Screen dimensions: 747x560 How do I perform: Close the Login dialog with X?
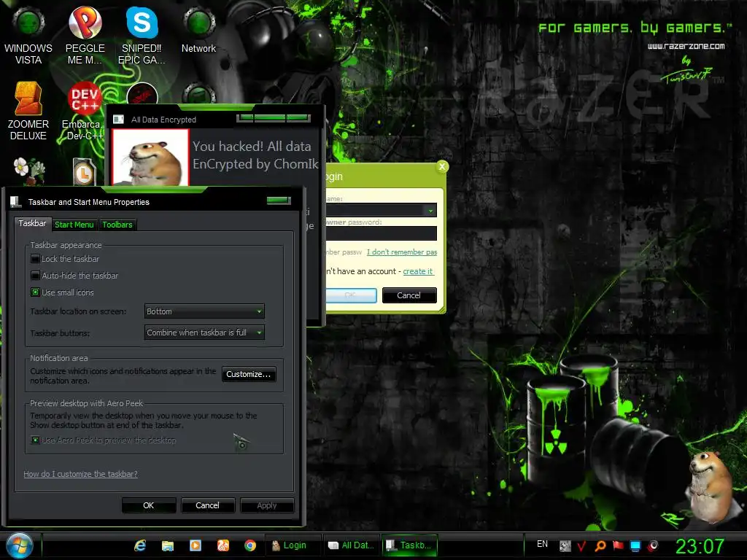[441, 167]
